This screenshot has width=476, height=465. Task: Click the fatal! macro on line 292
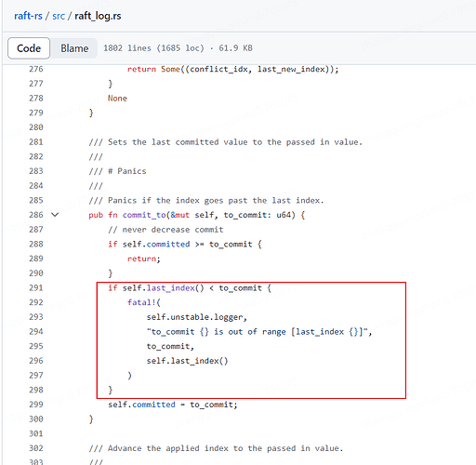pyautogui.click(x=141, y=302)
